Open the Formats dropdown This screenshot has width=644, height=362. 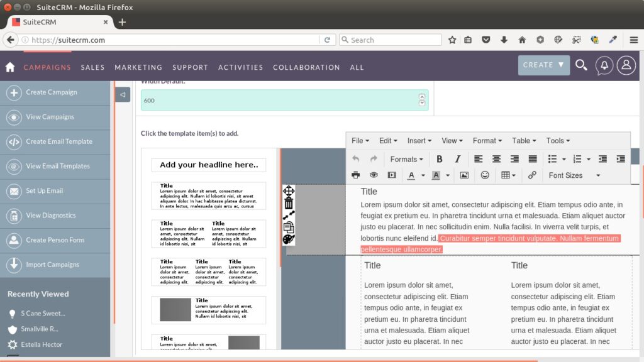406,159
